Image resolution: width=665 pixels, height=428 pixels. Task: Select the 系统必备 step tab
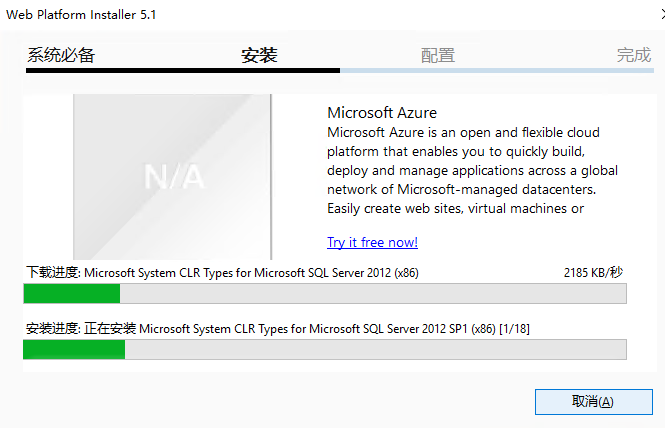(61, 56)
